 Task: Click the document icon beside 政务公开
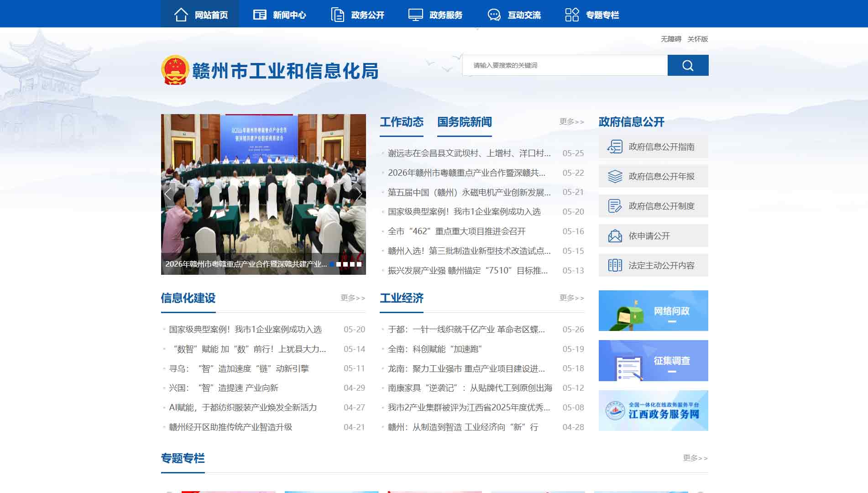(338, 15)
